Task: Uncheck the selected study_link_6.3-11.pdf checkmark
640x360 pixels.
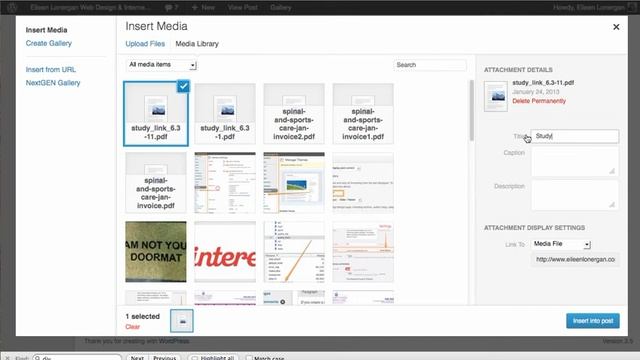Action: point(183,86)
